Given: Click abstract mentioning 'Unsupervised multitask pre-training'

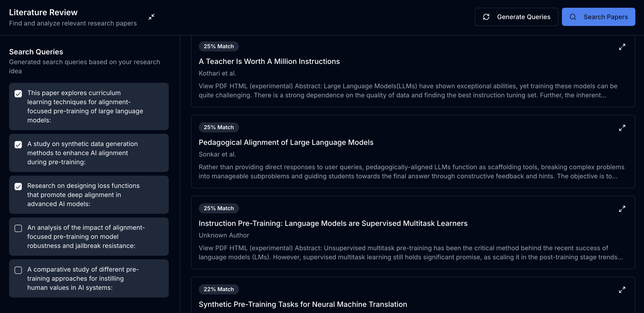Looking at the screenshot, I should pos(411,252).
